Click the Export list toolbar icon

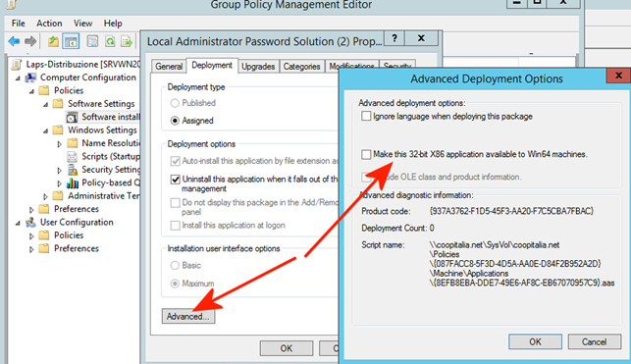tap(127, 41)
